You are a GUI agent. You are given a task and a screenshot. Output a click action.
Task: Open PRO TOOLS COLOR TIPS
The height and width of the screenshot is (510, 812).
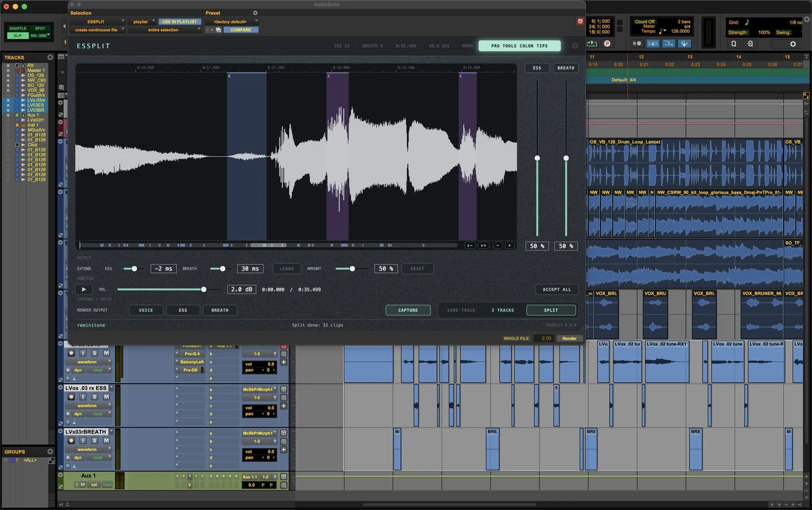(x=520, y=46)
